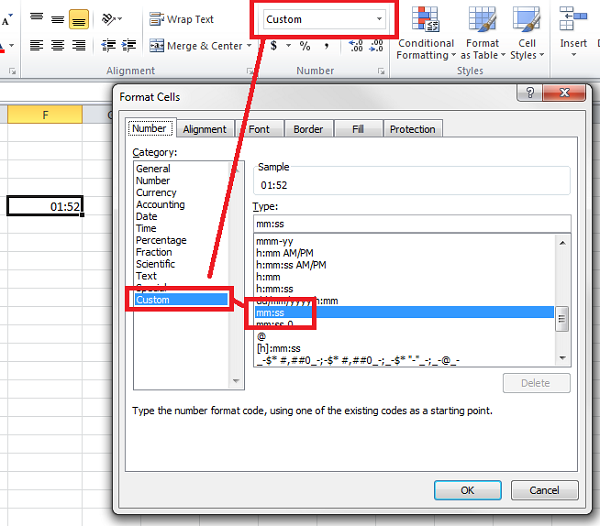Viewport: 600px width, 526px height.
Task: Align text right in Alignment group
Action: [x=79, y=45]
